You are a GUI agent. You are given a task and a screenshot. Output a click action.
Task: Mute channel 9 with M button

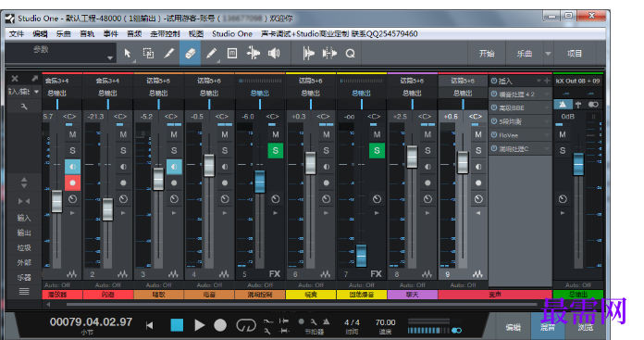pyautogui.click(x=478, y=134)
